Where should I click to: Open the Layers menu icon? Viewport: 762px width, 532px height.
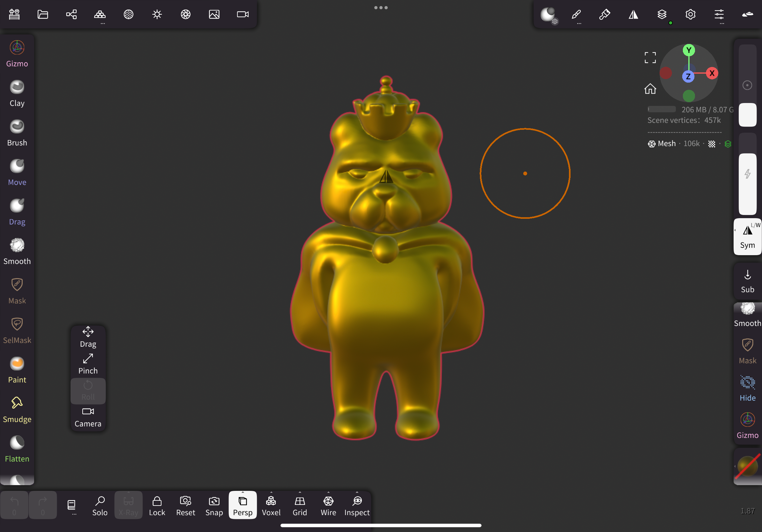pyautogui.click(x=662, y=14)
